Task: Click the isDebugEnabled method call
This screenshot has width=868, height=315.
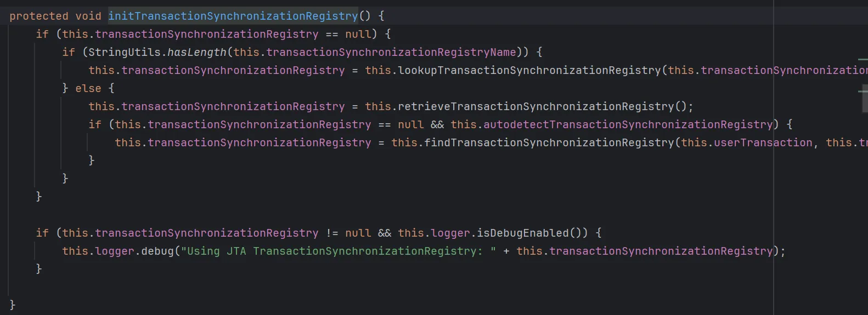Action: [523, 233]
